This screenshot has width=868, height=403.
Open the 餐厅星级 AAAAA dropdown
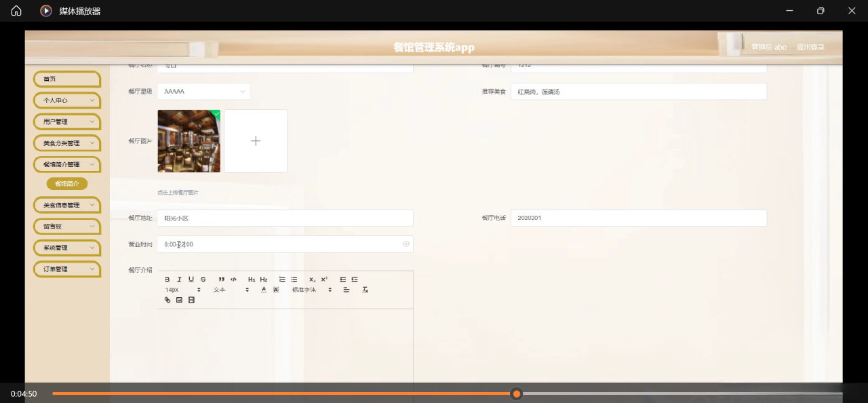pyautogui.click(x=203, y=92)
